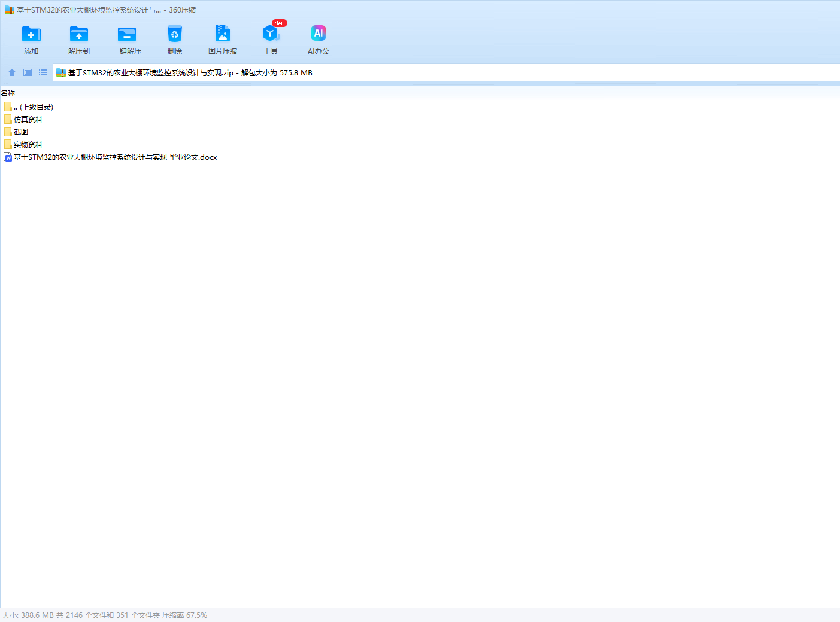The height and width of the screenshot is (622, 840).
Task: Click the 删除 recycle-bin delete icon
Action: tap(175, 40)
